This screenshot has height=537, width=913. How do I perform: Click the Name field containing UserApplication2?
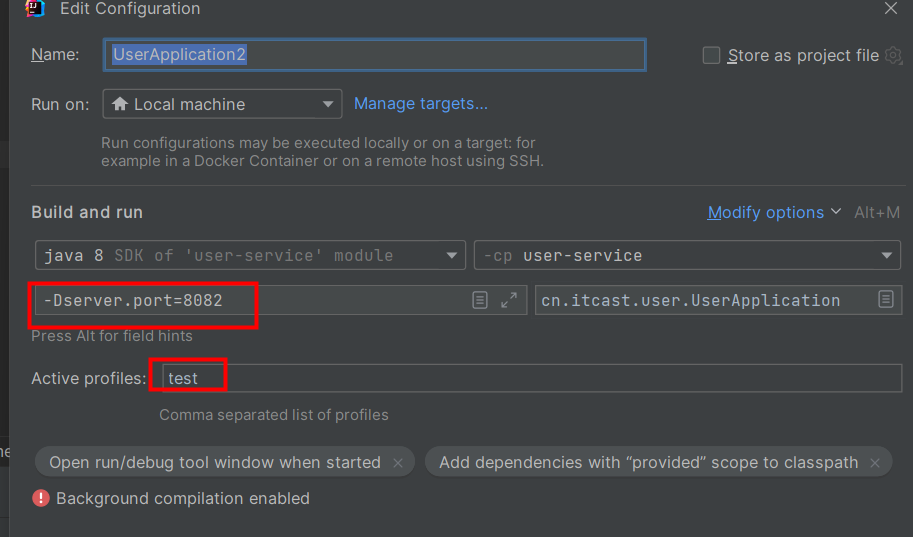pos(374,55)
